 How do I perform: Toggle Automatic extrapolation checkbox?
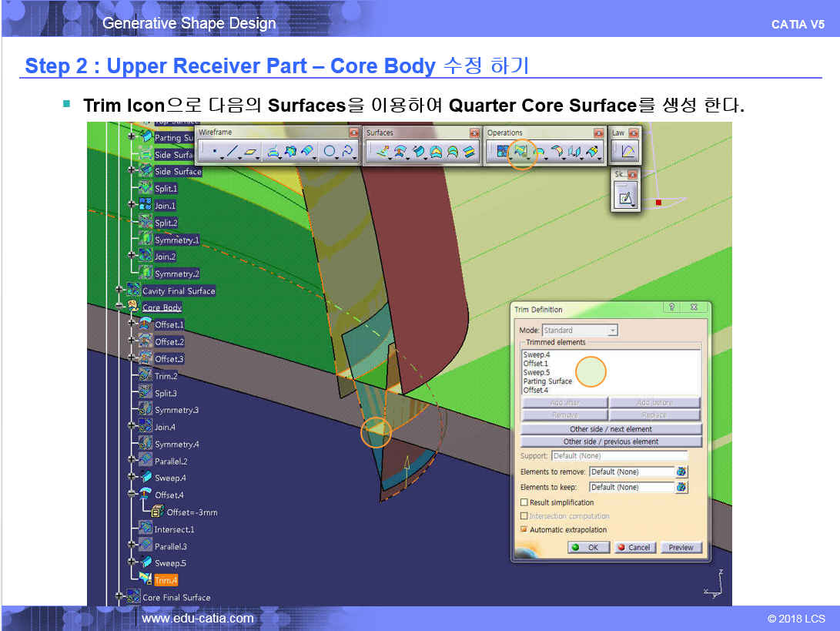(524, 530)
